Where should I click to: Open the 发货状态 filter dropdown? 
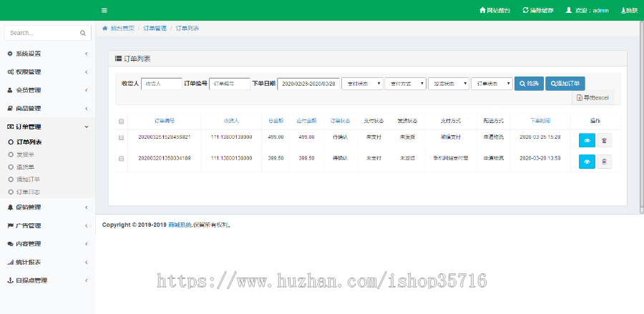(x=448, y=84)
